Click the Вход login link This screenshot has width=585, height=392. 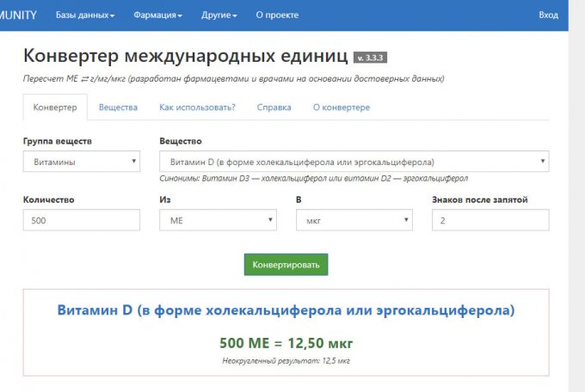click(549, 15)
